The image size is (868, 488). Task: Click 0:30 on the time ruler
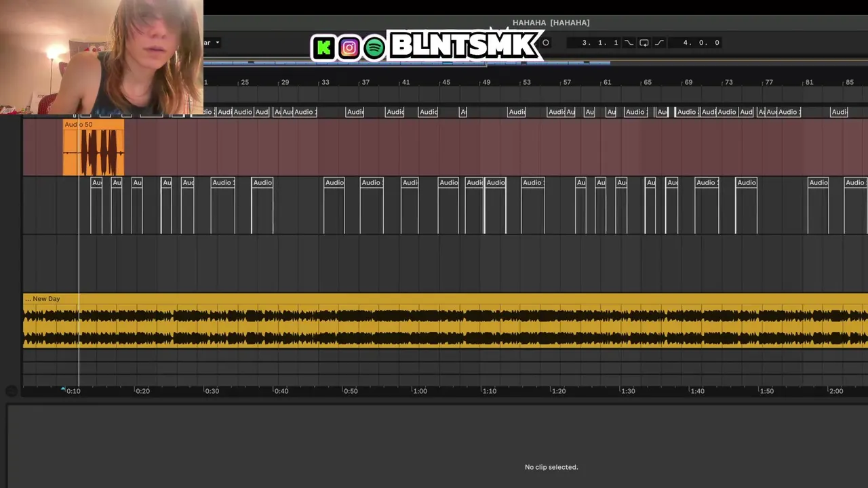pos(212,391)
